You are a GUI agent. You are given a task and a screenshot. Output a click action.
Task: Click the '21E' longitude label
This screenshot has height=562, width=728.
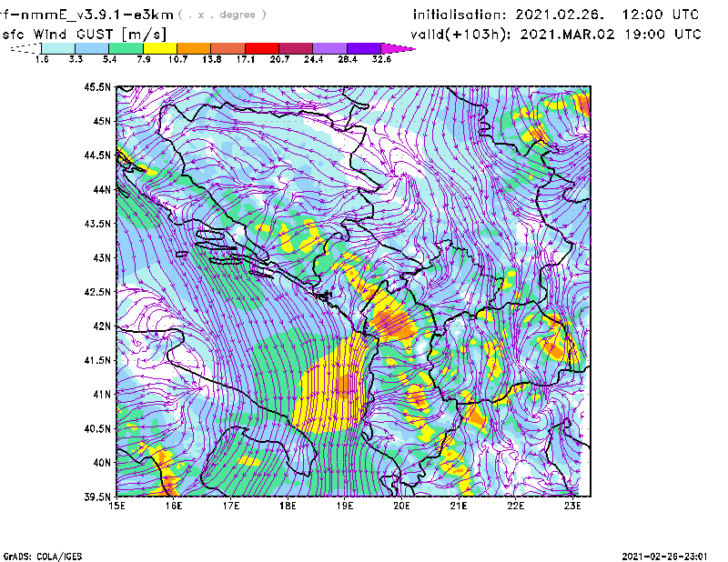(459, 506)
